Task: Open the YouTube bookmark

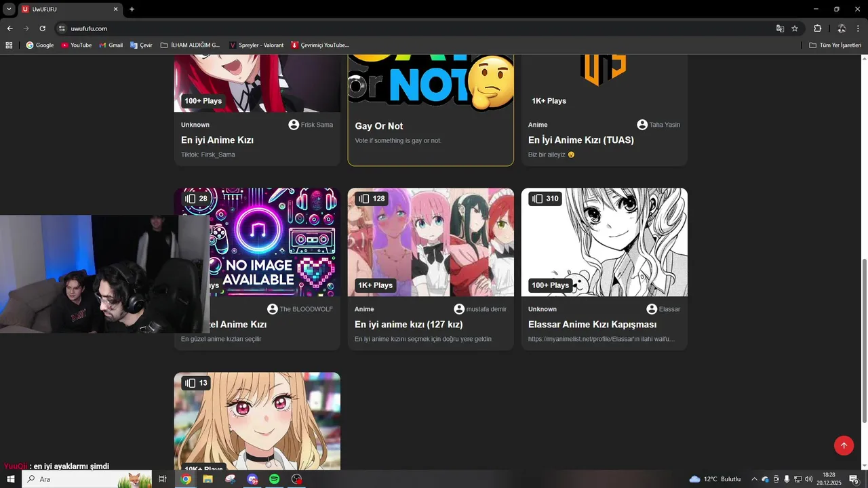Action: tap(76, 45)
